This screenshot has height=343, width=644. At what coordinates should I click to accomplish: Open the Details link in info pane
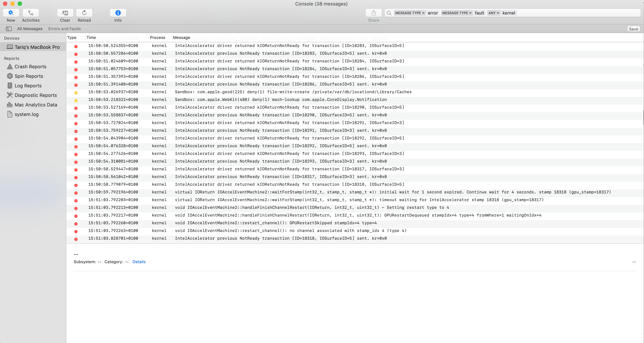coord(139,262)
